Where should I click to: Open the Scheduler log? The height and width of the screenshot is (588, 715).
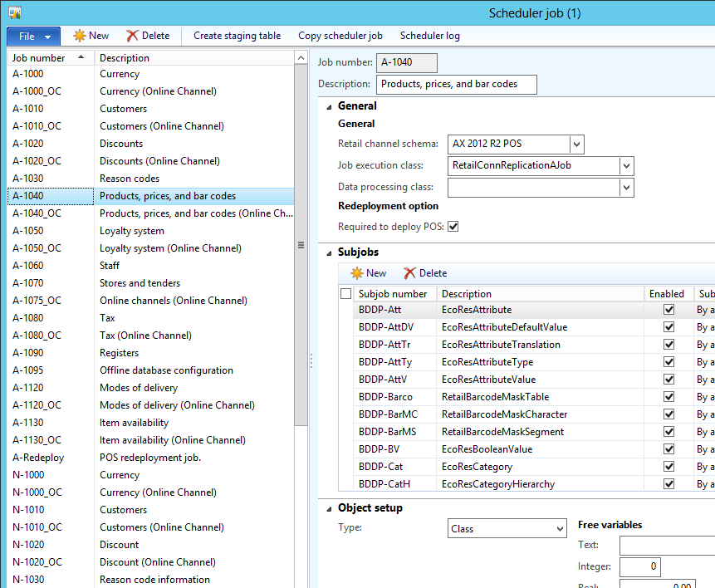429,36
